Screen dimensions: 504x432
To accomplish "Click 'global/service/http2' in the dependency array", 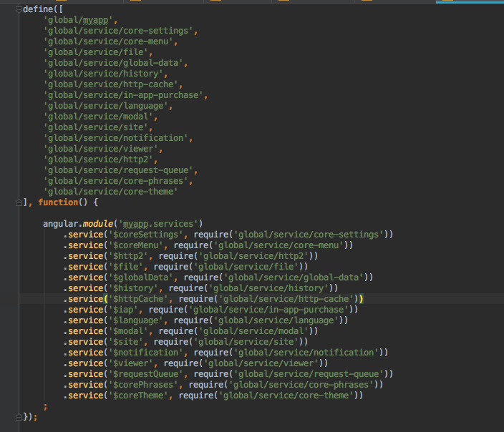I will [99, 159].
